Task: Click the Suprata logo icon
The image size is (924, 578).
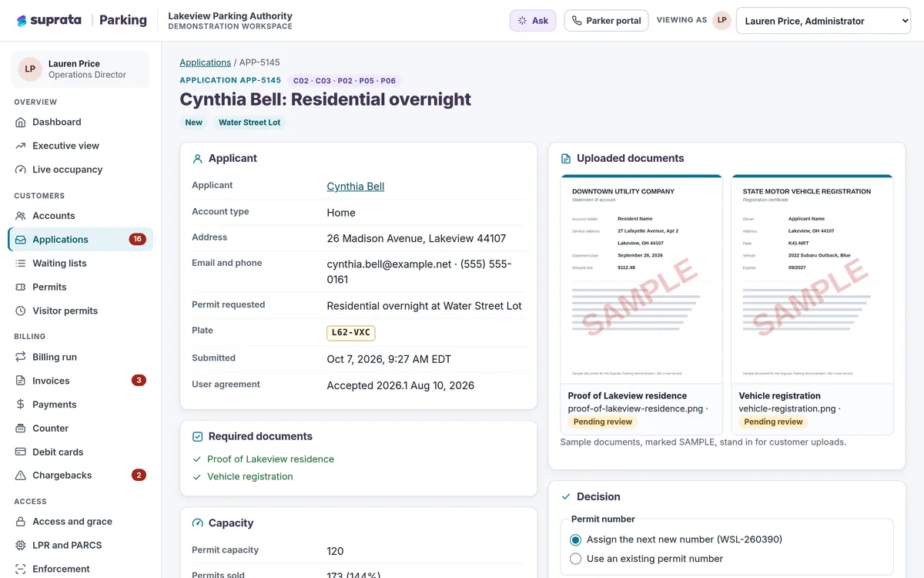Action: point(22,21)
